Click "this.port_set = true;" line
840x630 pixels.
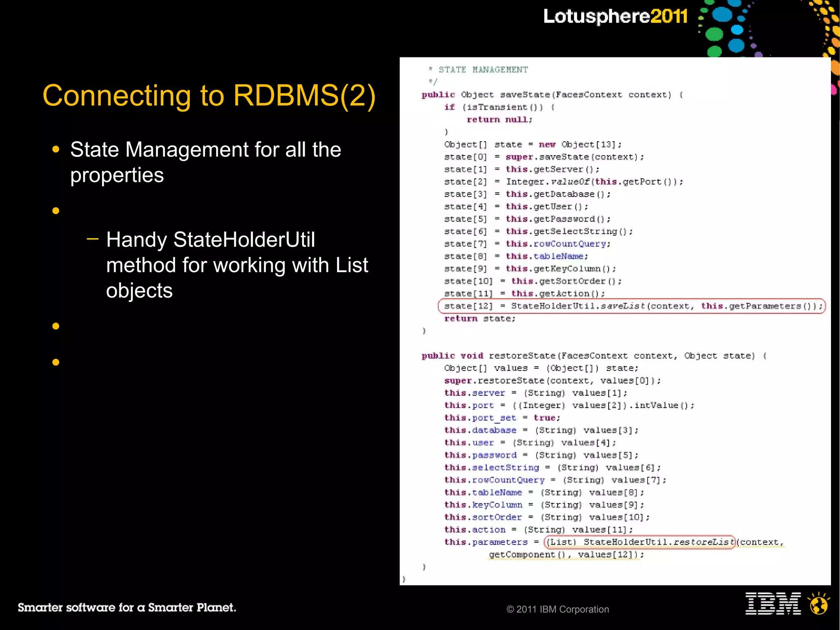click(502, 418)
